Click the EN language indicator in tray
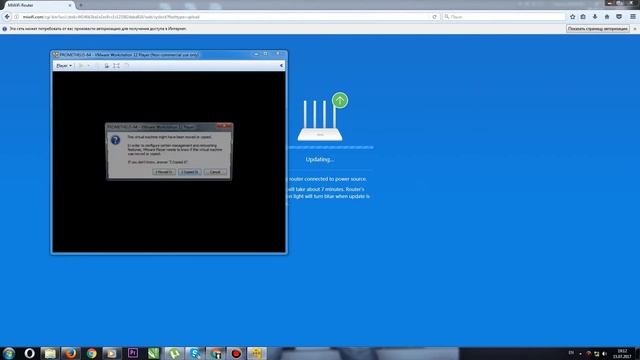This screenshot has width=640, height=360. 571,353
